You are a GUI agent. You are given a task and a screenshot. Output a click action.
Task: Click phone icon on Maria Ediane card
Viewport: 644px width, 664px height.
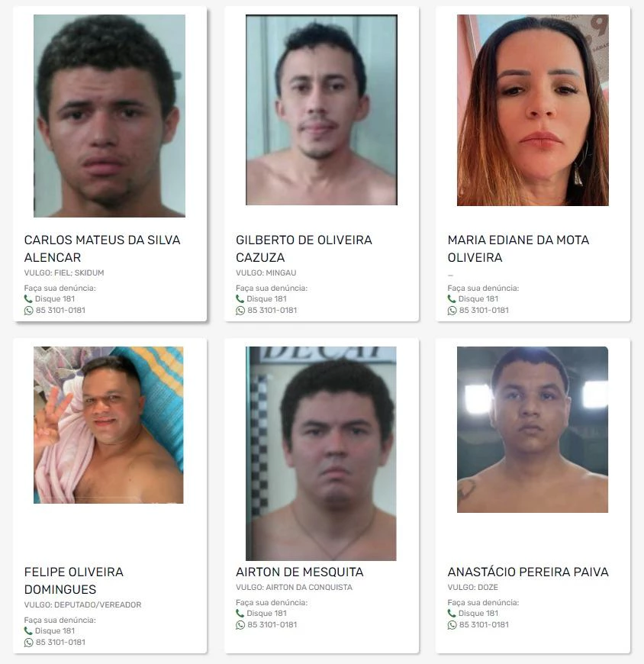pyautogui.click(x=452, y=299)
